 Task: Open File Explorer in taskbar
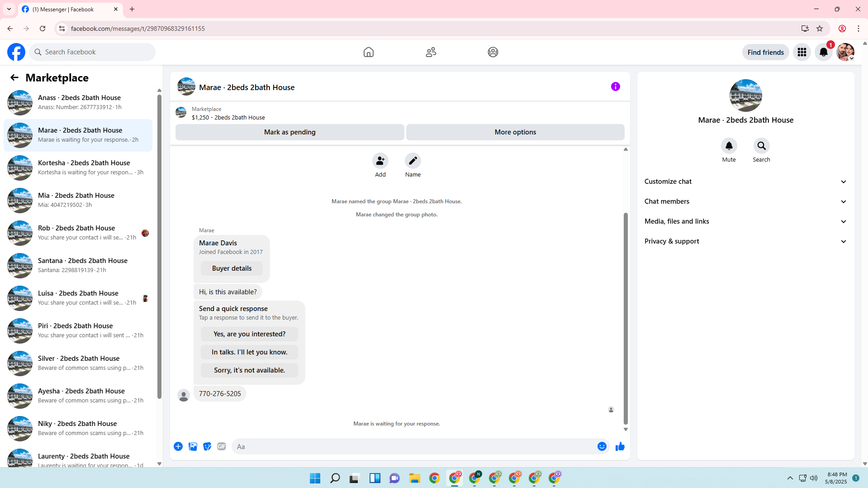414,478
